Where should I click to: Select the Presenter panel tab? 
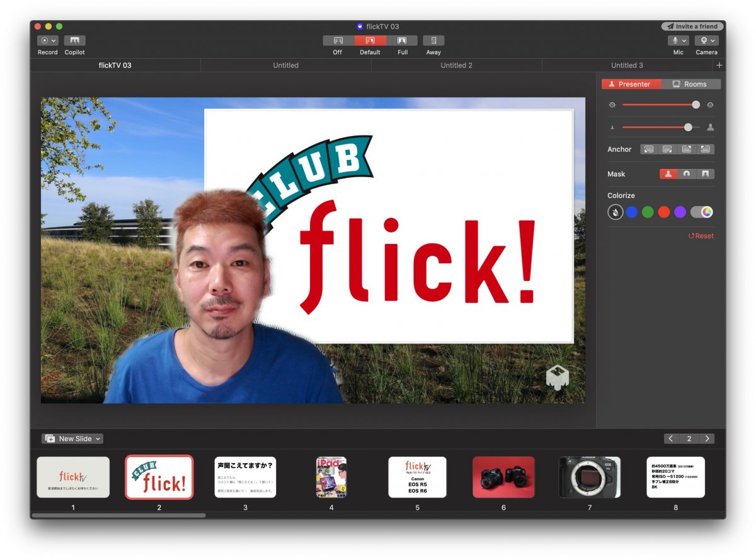click(631, 84)
